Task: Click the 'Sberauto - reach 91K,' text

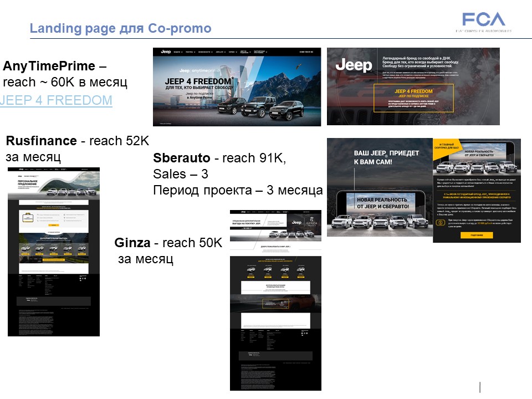Action: (219, 158)
